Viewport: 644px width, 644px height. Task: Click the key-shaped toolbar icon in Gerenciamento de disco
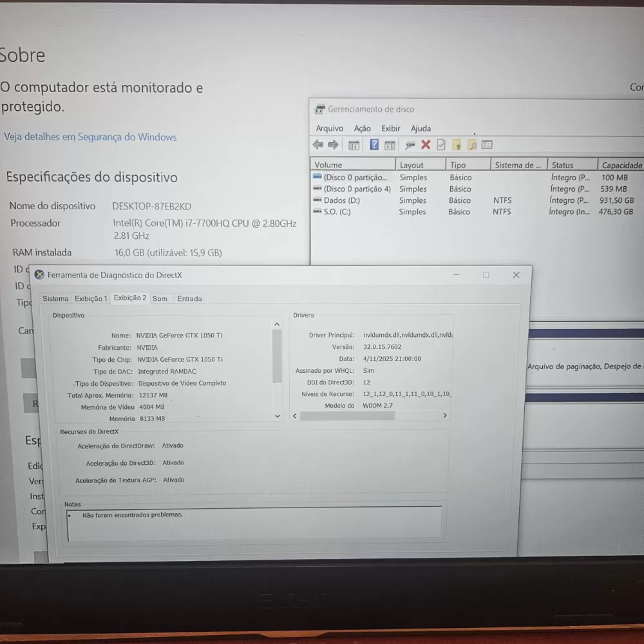410,145
